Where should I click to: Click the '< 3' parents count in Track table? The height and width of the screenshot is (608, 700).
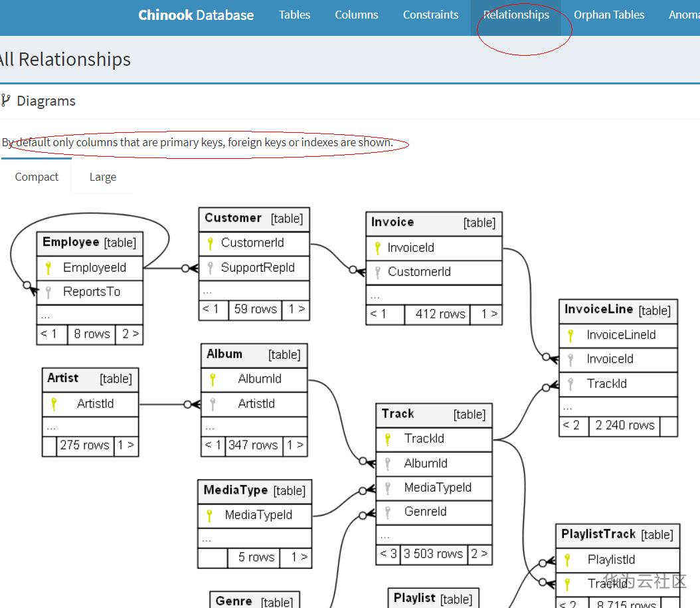tap(389, 554)
